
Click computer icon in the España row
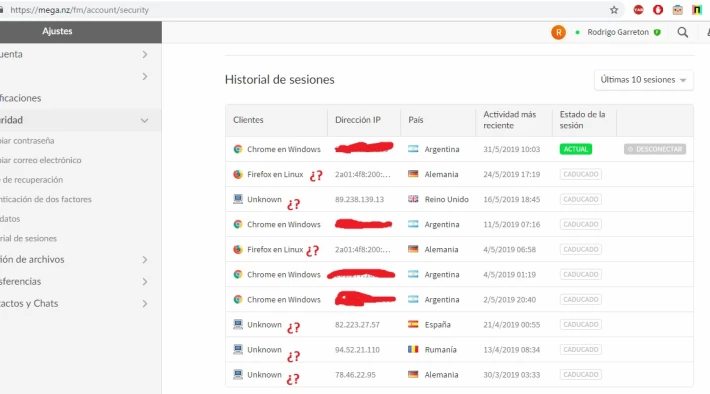click(x=238, y=324)
